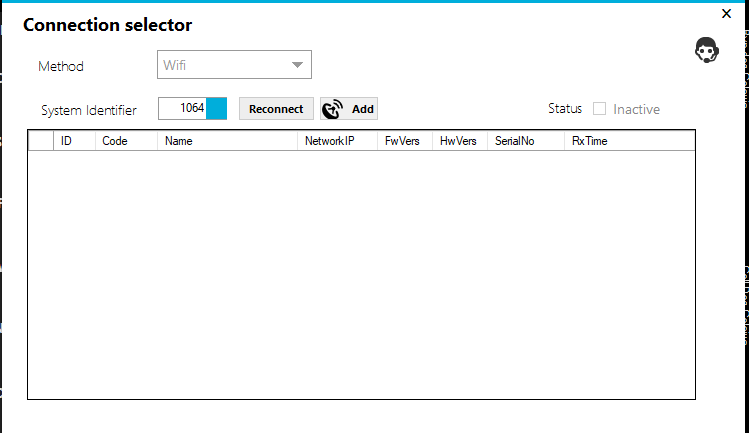Click the blank first column header
The width and height of the screenshot is (749, 433).
41,141
